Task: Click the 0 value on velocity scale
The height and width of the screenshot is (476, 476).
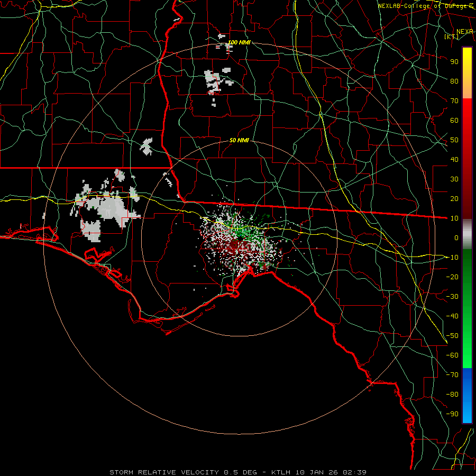Action: (456, 237)
